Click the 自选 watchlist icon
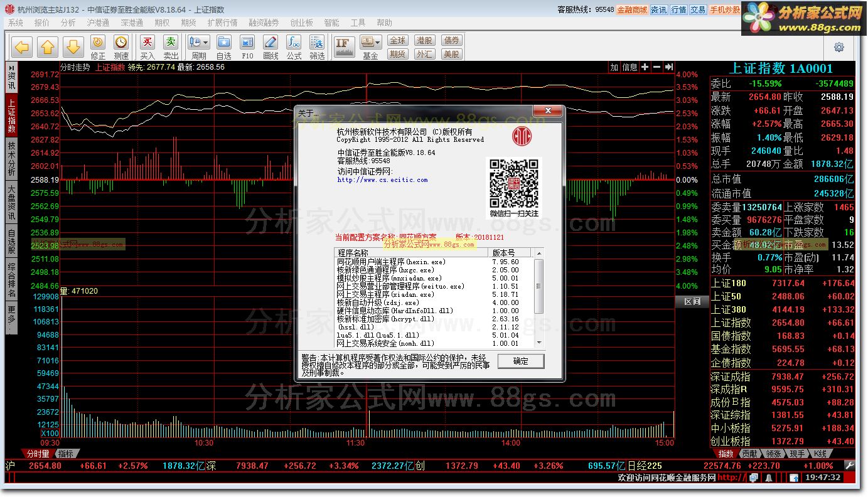The width and height of the screenshot is (868, 497). (x=224, y=48)
